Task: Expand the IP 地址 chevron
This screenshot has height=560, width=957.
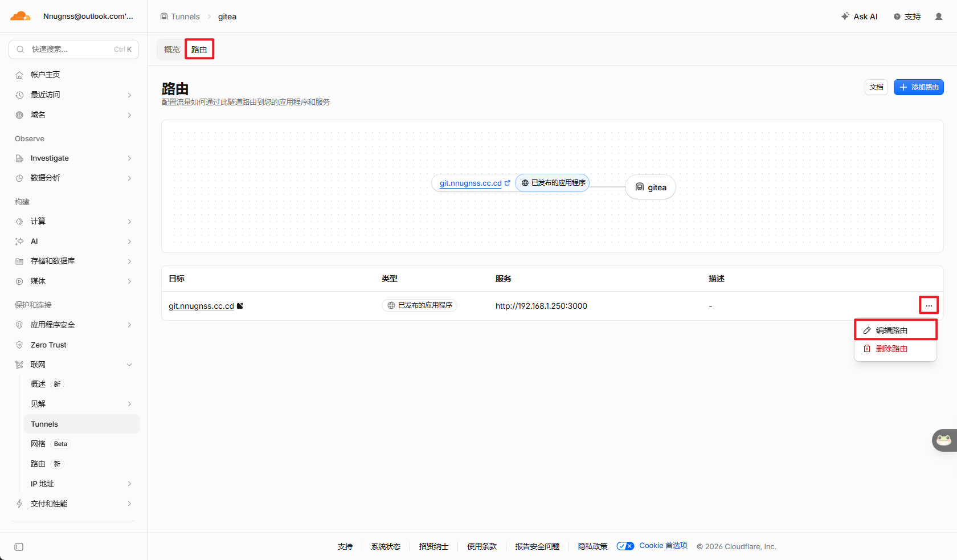Action: [129, 484]
